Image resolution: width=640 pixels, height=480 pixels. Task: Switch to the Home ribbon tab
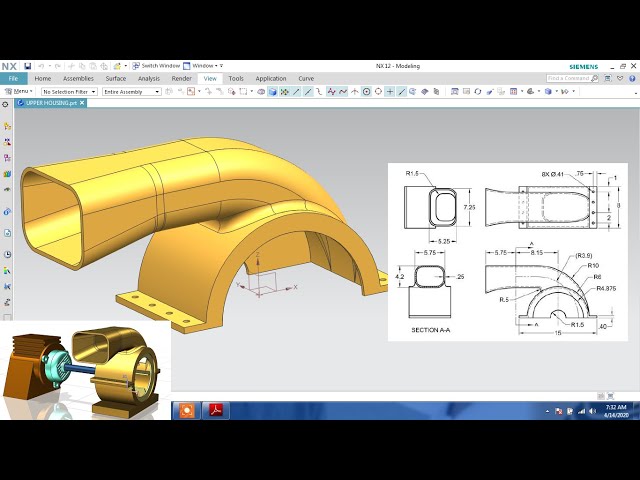[x=42, y=78]
